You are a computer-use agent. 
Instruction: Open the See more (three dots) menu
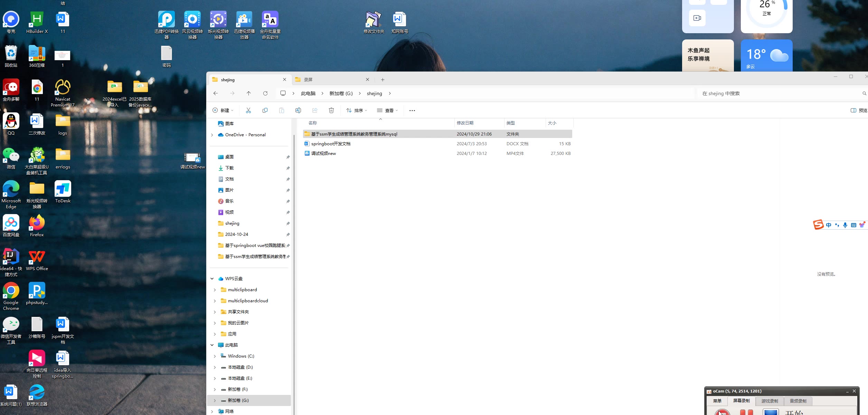click(x=412, y=110)
